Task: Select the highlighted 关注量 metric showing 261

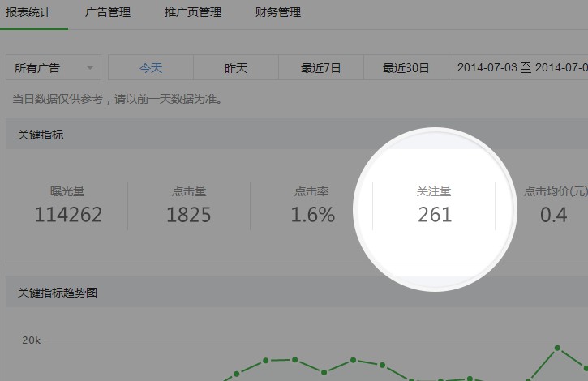Action: tap(435, 205)
